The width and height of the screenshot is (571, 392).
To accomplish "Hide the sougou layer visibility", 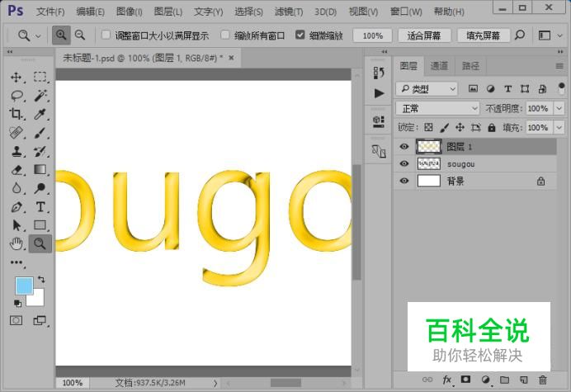I will pos(404,163).
